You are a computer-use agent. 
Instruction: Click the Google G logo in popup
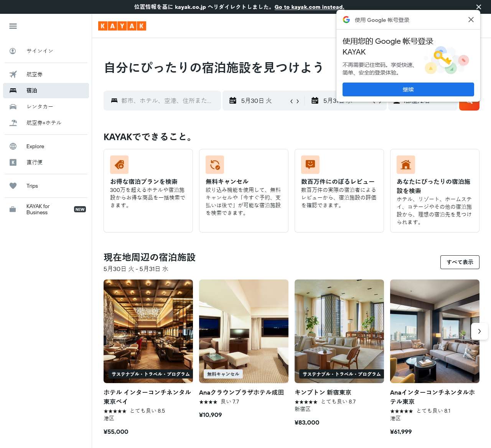(x=346, y=20)
